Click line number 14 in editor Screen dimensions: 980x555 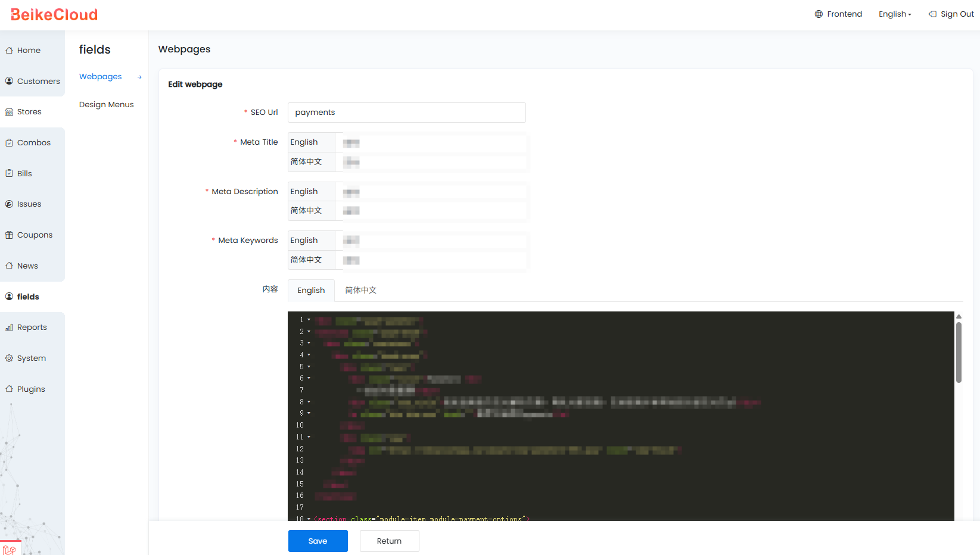(x=300, y=473)
